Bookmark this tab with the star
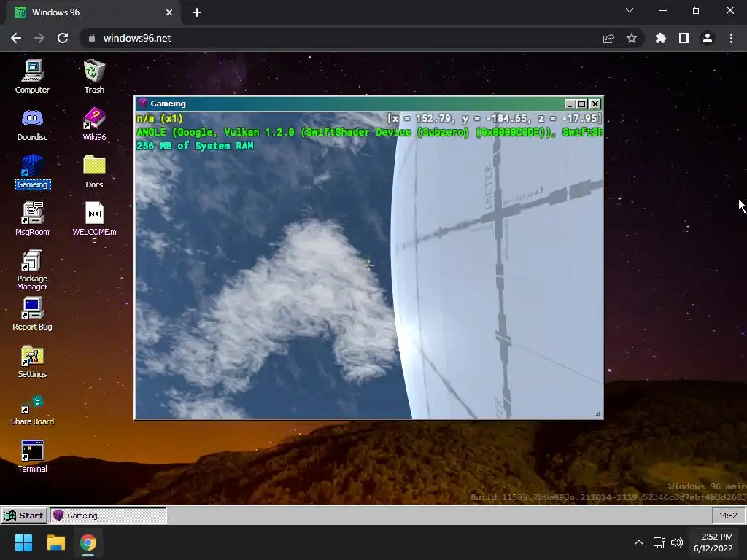This screenshot has width=747, height=560. coord(632,38)
